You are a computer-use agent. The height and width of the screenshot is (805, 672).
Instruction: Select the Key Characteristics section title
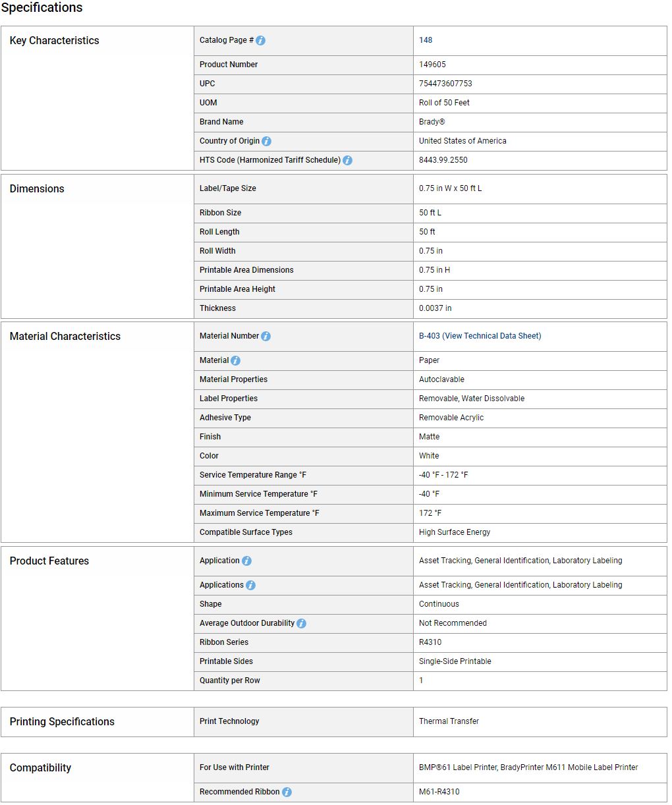[54, 40]
